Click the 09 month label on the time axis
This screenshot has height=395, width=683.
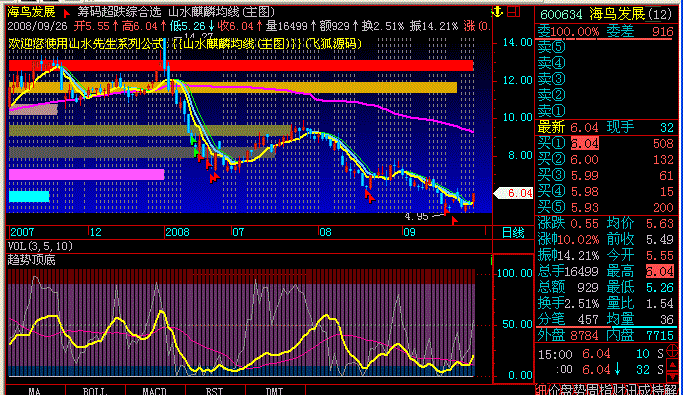[x=409, y=232]
